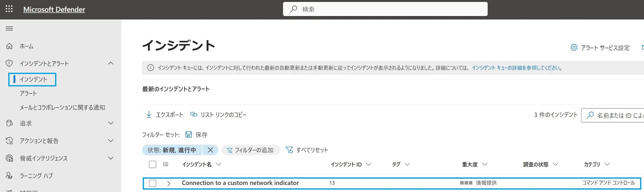Click the リスト リンクのコピー link icon

pyautogui.click(x=194, y=115)
